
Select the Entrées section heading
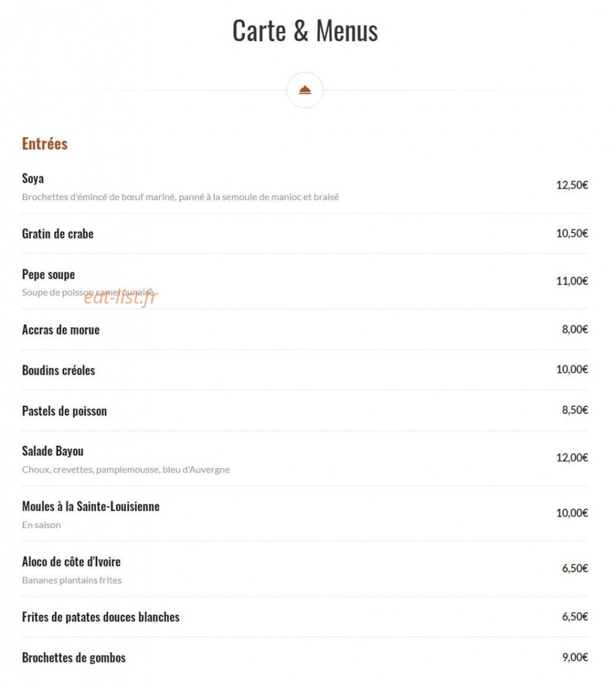pyautogui.click(x=45, y=144)
